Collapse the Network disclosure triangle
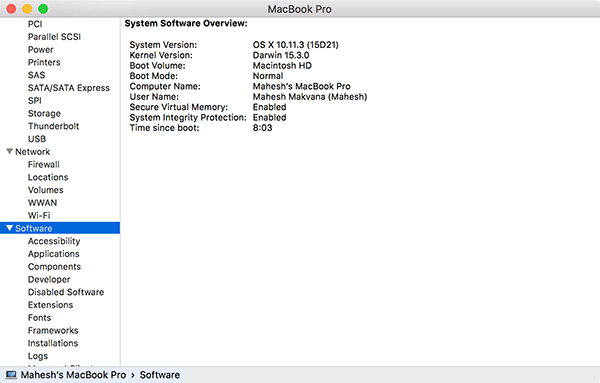Screen dimensions: 600x383 [10, 152]
